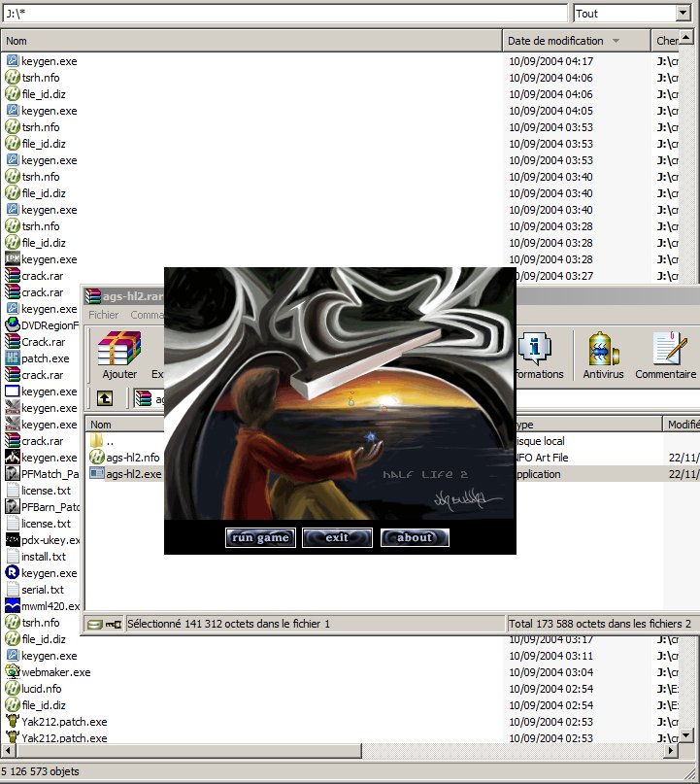Select lucid.nfo in the file list
The image size is (700, 784).
33,689
